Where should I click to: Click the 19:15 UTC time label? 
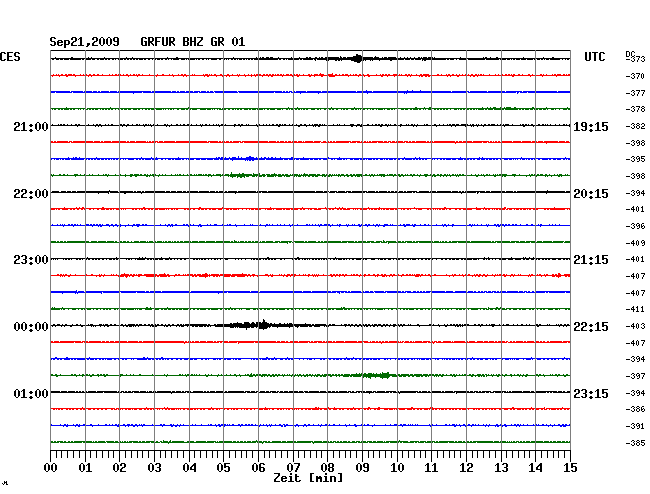click(x=591, y=127)
